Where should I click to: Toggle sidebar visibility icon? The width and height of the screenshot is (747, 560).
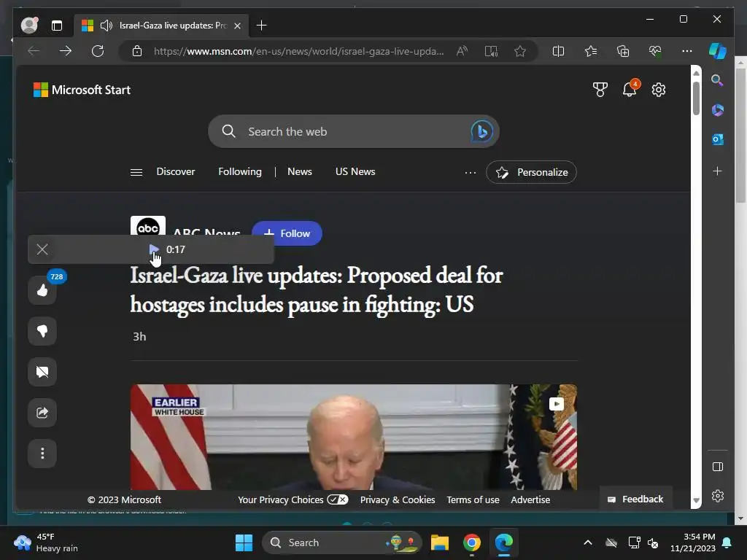coord(718,467)
